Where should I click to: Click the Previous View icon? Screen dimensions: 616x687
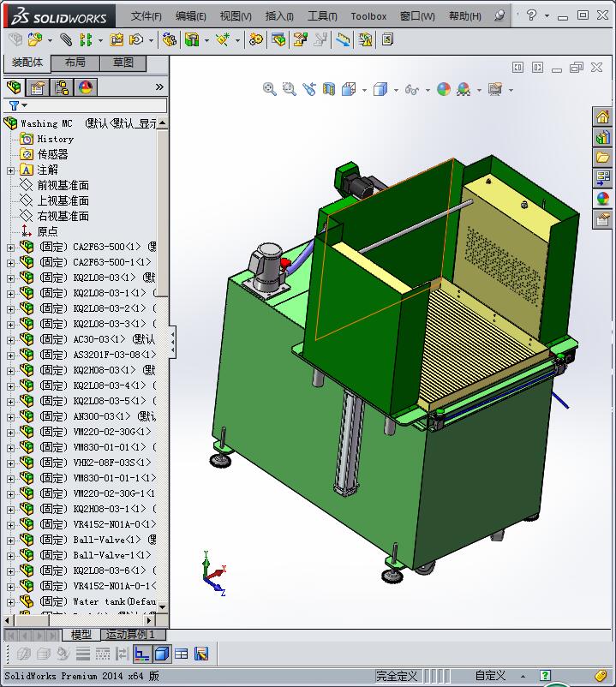[309, 89]
